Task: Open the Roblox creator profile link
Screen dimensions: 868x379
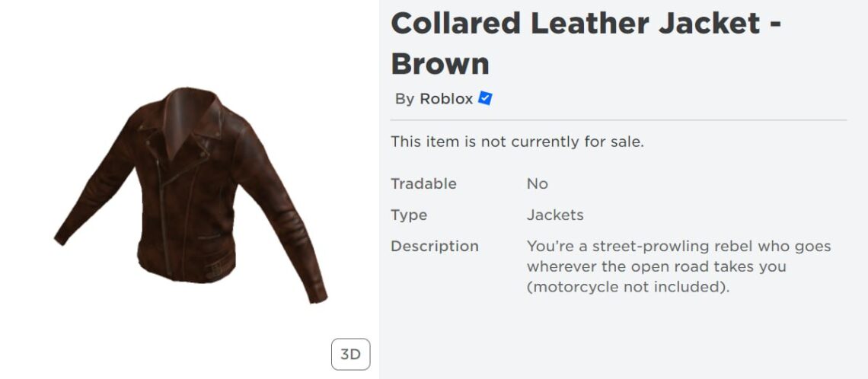Action: click(x=446, y=99)
